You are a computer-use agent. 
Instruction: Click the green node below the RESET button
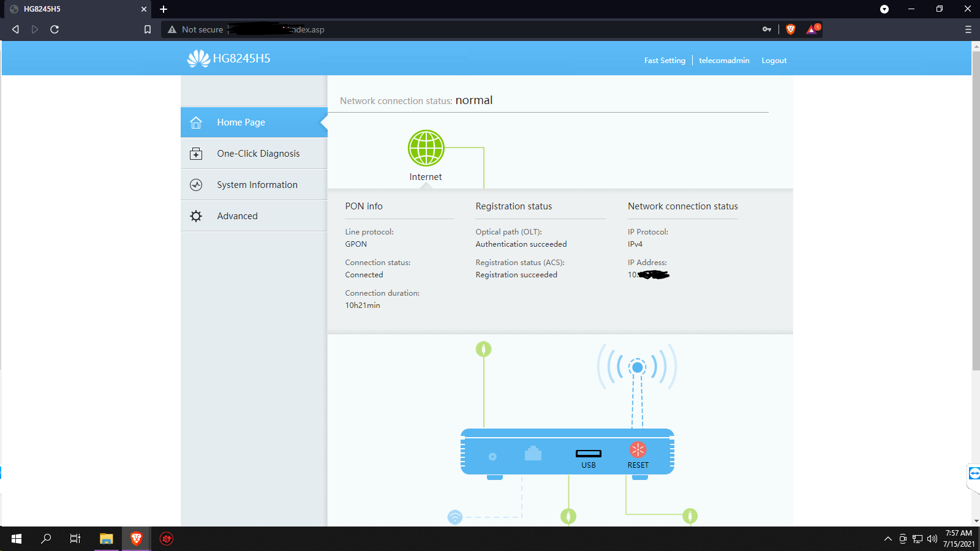pyautogui.click(x=690, y=516)
